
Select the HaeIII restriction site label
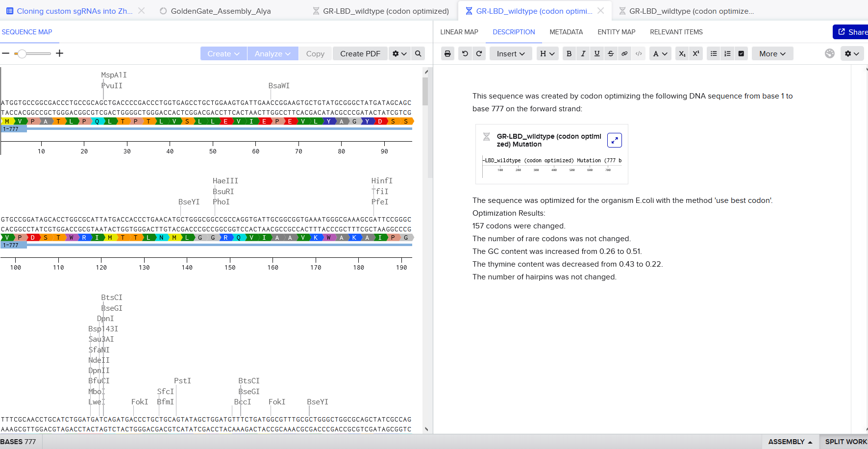coord(225,181)
